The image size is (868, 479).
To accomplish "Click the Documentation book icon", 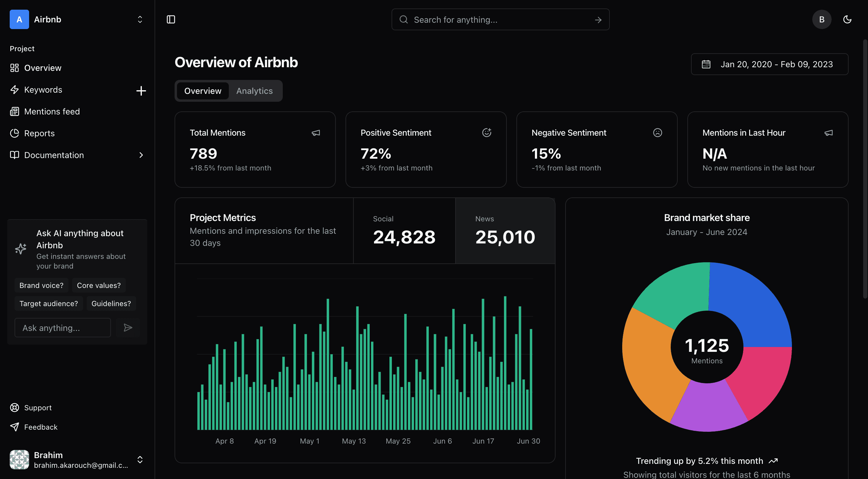I will pos(15,155).
